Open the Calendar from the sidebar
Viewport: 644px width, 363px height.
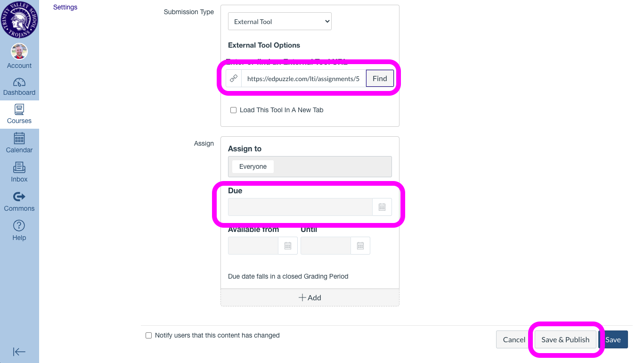click(19, 143)
